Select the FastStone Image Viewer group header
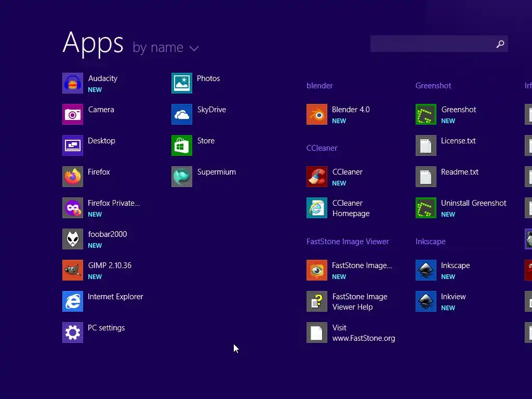The width and height of the screenshot is (532, 399). [x=348, y=242]
